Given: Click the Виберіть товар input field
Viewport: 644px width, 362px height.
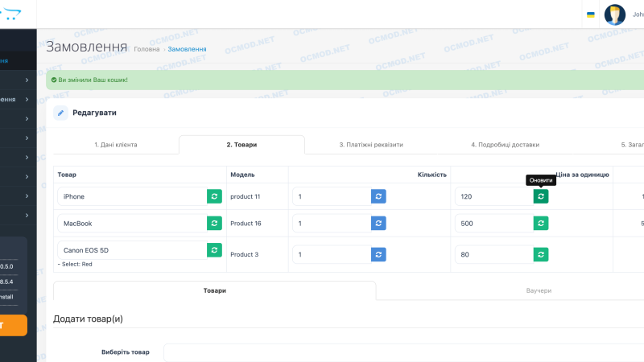Looking at the screenshot, I should (x=404, y=352).
